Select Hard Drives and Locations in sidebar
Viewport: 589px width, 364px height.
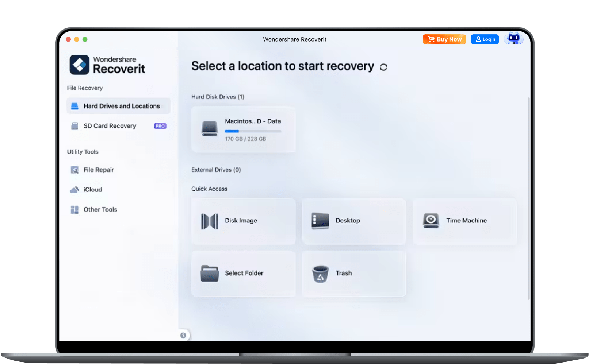point(118,106)
